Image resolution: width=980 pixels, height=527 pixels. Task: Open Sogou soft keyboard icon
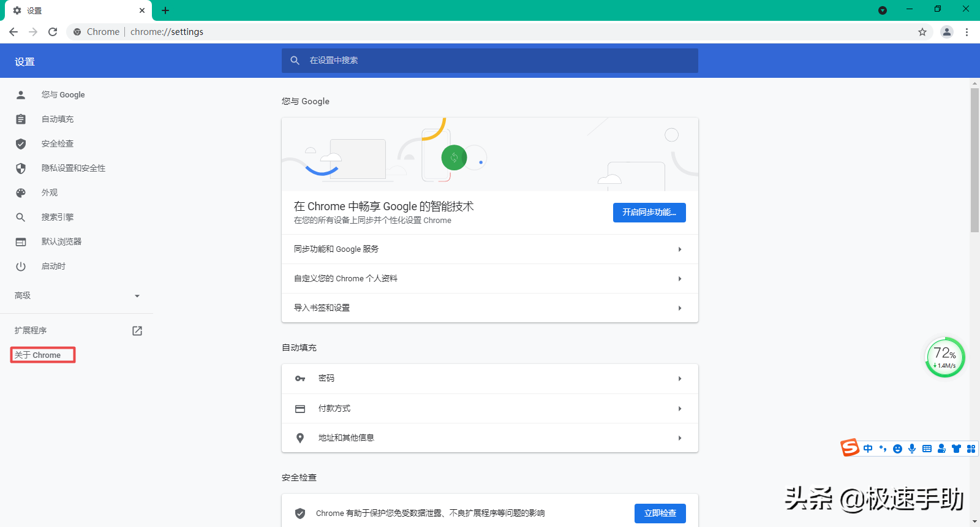(927, 449)
